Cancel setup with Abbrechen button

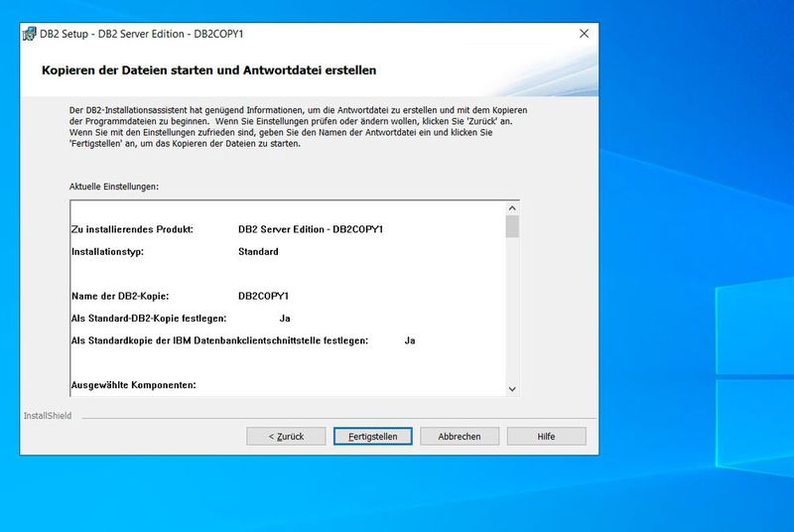(x=460, y=437)
